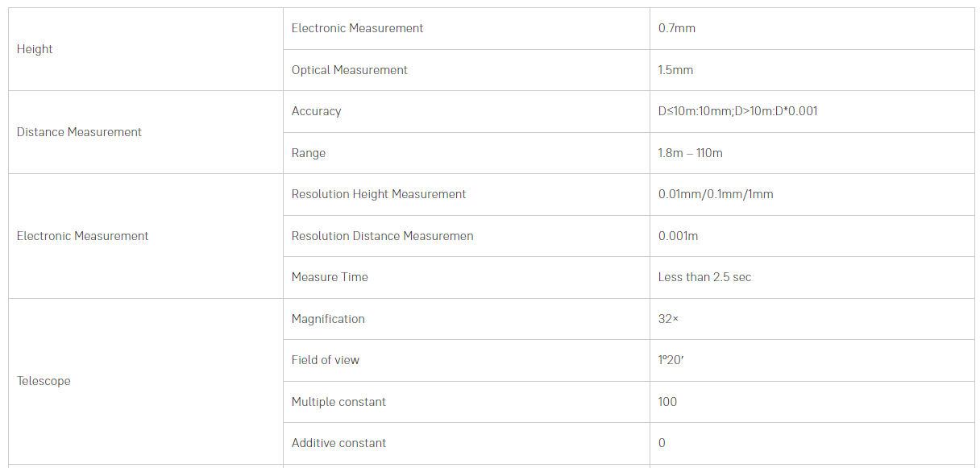980x468 pixels.
Task: Click the 1.8m – 110m range value
Action: 690,153
